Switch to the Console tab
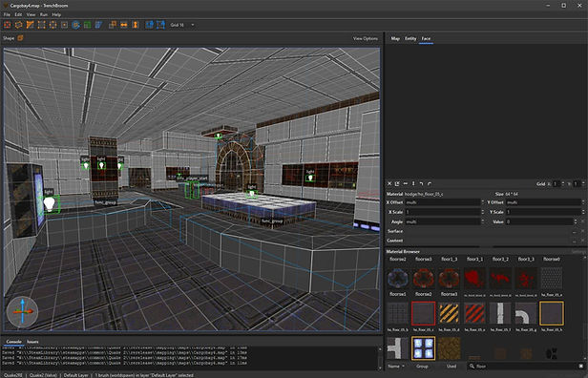Image resolution: width=588 pixels, height=378 pixels. (14, 342)
